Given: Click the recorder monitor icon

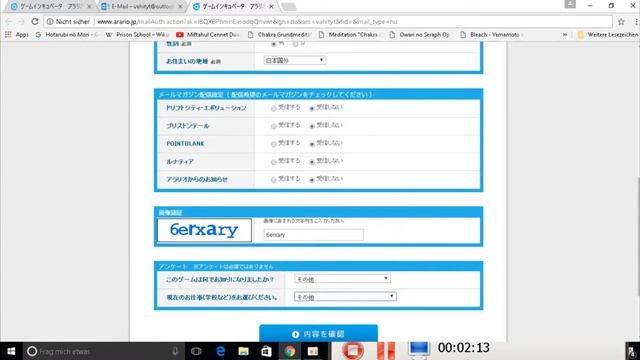Looking at the screenshot, I should point(419,350).
